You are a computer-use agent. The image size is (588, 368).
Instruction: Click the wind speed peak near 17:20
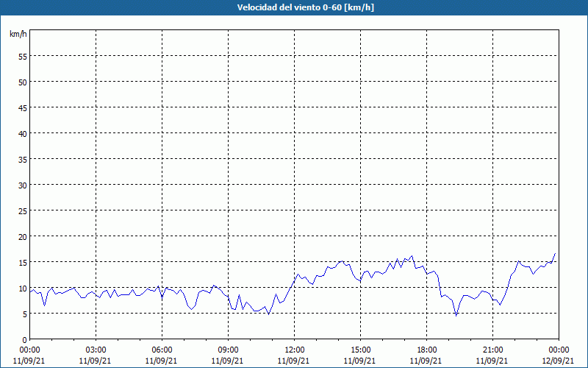(x=412, y=255)
